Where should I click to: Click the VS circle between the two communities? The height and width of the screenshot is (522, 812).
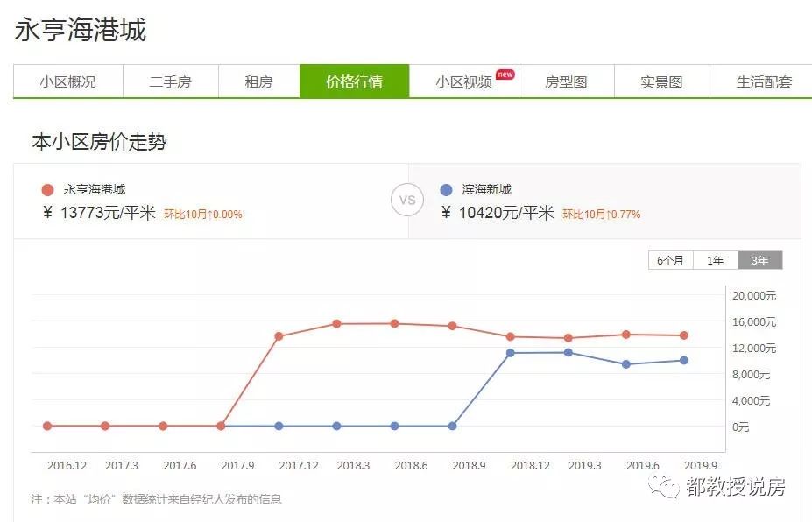click(406, 201)
